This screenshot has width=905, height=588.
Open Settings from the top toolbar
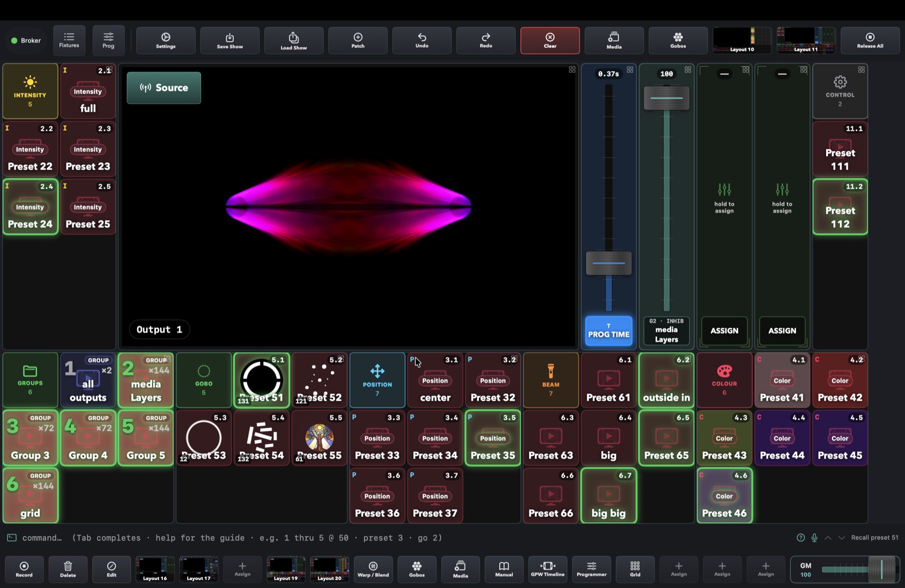pyautogui.click(x=165, y=40)
